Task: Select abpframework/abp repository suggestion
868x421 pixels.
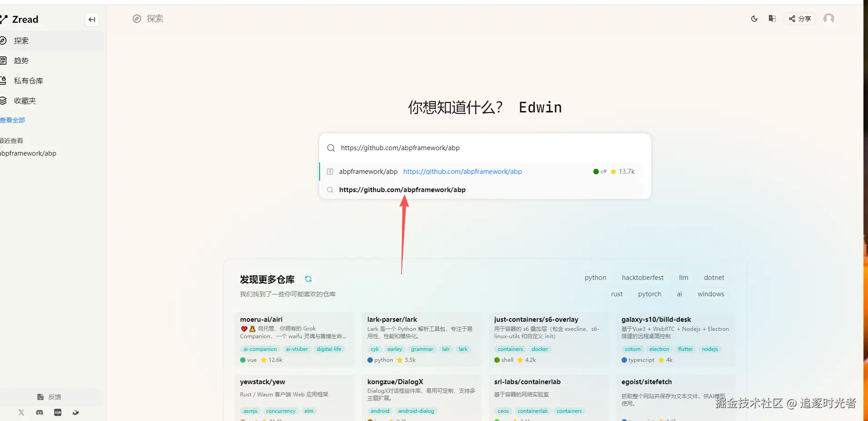Action: pyautogui.click(x=482, y=172)
